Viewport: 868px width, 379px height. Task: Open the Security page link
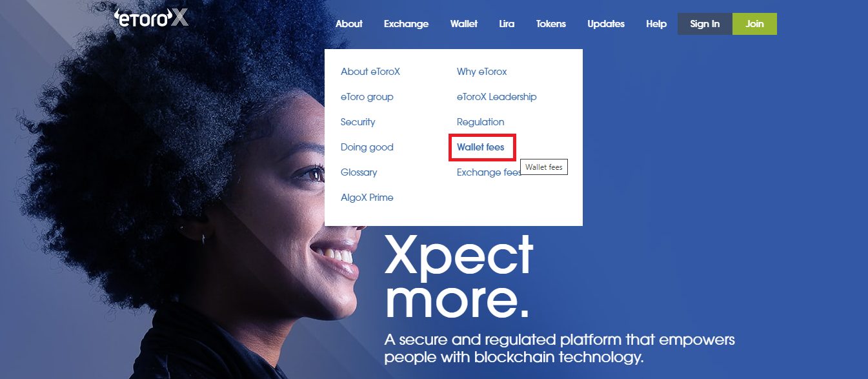[358, 122]
